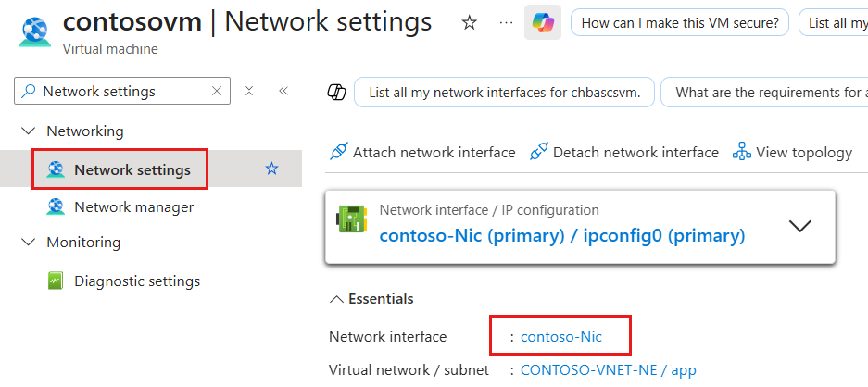
Task: Pin Network settings with blue star
Action: (x=271, y=169)
